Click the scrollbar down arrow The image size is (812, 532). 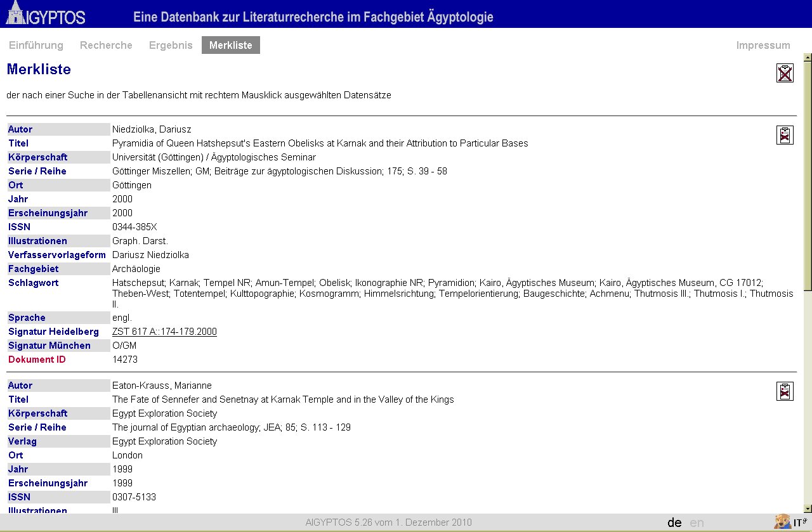(x=807, y=508)
